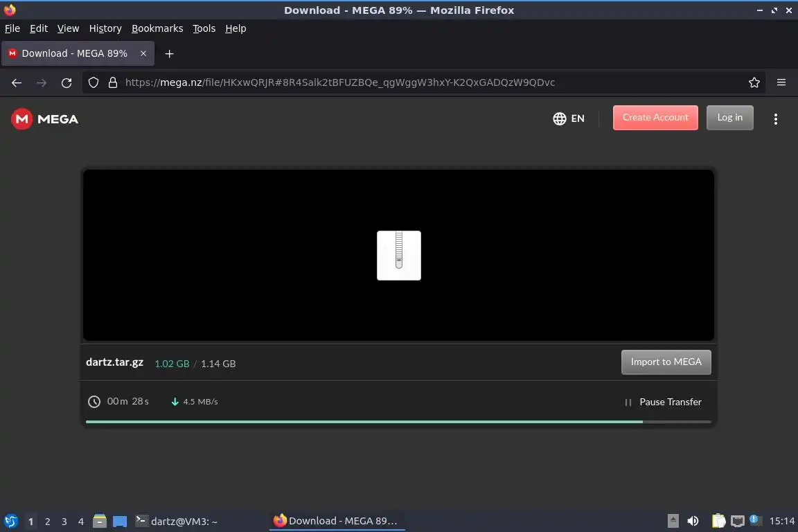Open MEGA three-dot more options menu

(775, 118)
